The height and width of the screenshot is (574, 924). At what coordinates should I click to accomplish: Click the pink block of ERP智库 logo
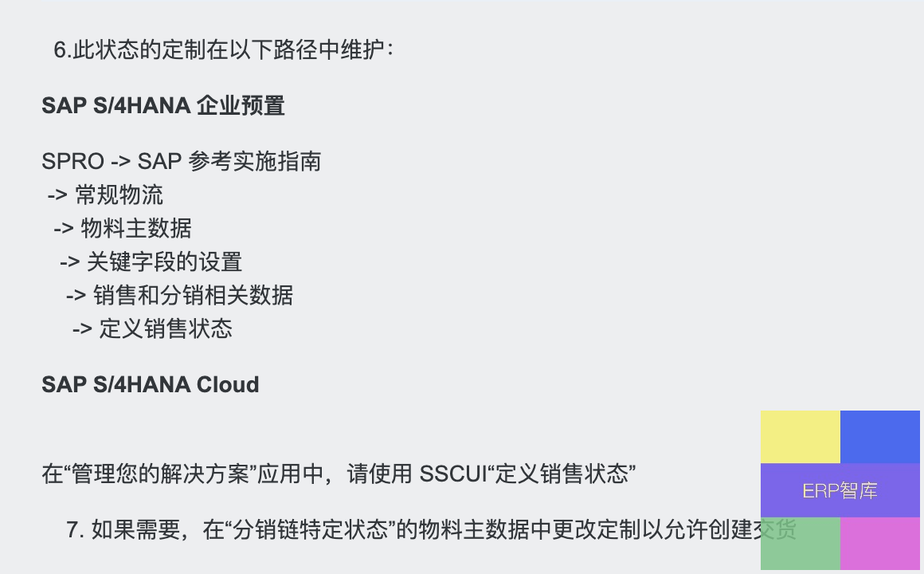click(880, 544)
